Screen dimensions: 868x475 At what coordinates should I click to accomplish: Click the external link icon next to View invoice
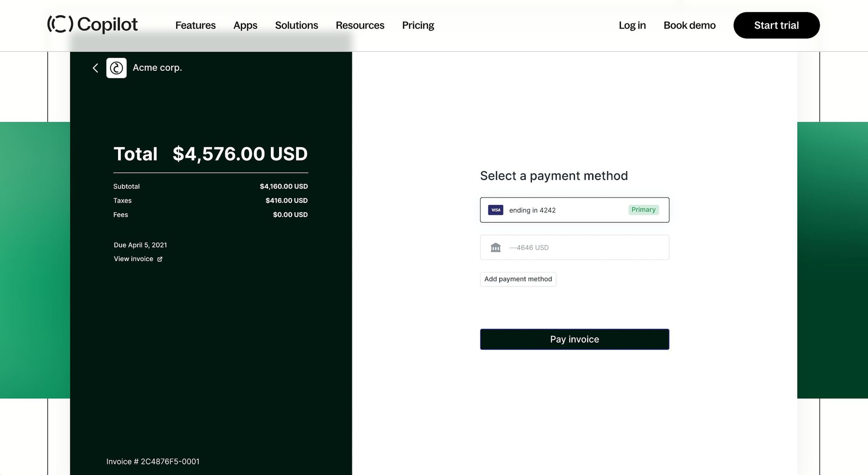(160, 259)
